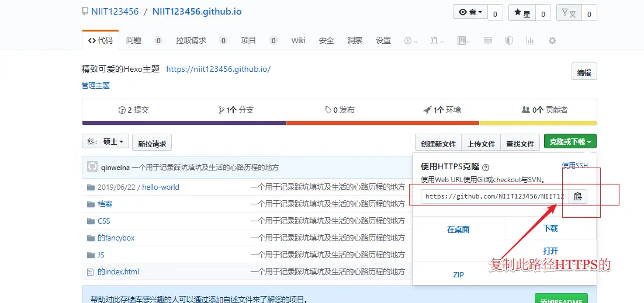Click the 使用SSH link

coord(574,165)
